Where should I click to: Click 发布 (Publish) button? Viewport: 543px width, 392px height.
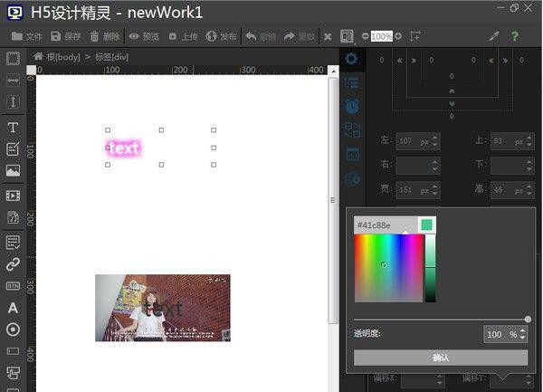pyautogui.click(x=221, y=36)
